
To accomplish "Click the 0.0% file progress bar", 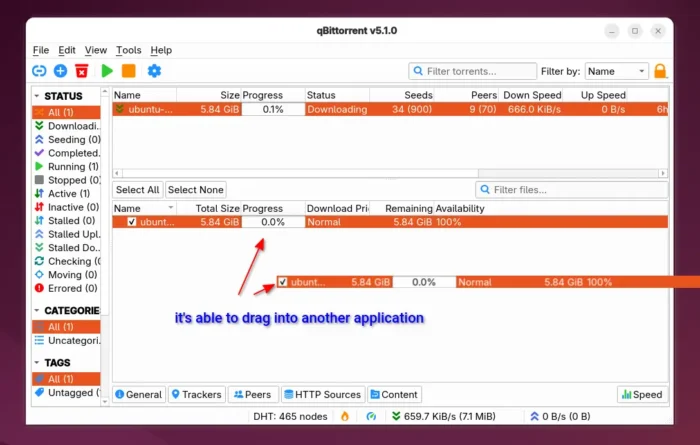I will 273,222.
